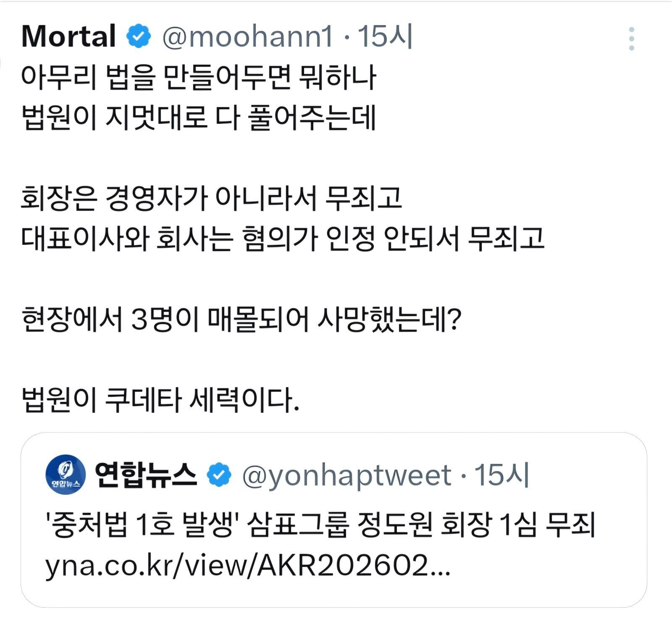Click the line '법원이 지멋대로 다 풀어주는데'
The height and width of the screenshot is (619, 672).
[198, 118]
